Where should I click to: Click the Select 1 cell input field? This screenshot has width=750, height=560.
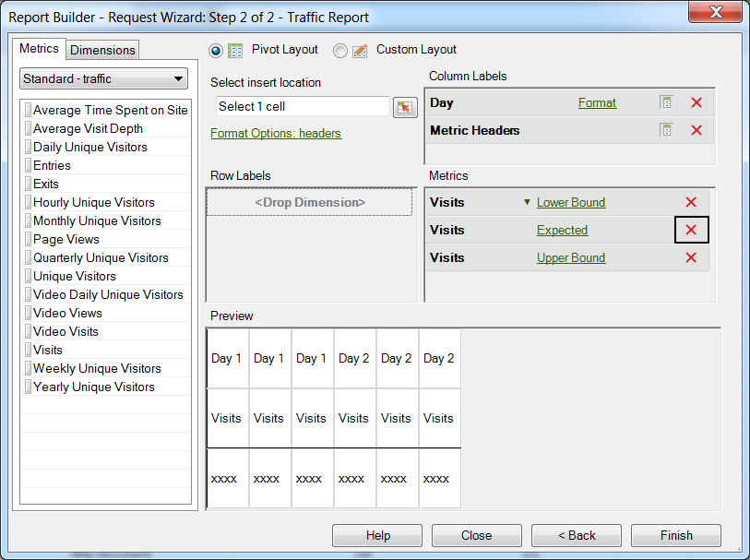click(x=303, y=107)
